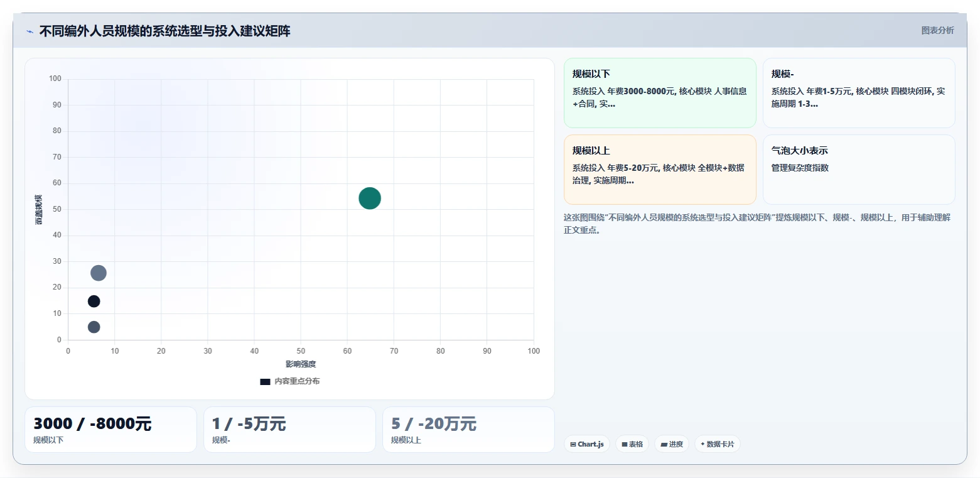Click the 图表分析 label in the header

click(x=937, y=30)
